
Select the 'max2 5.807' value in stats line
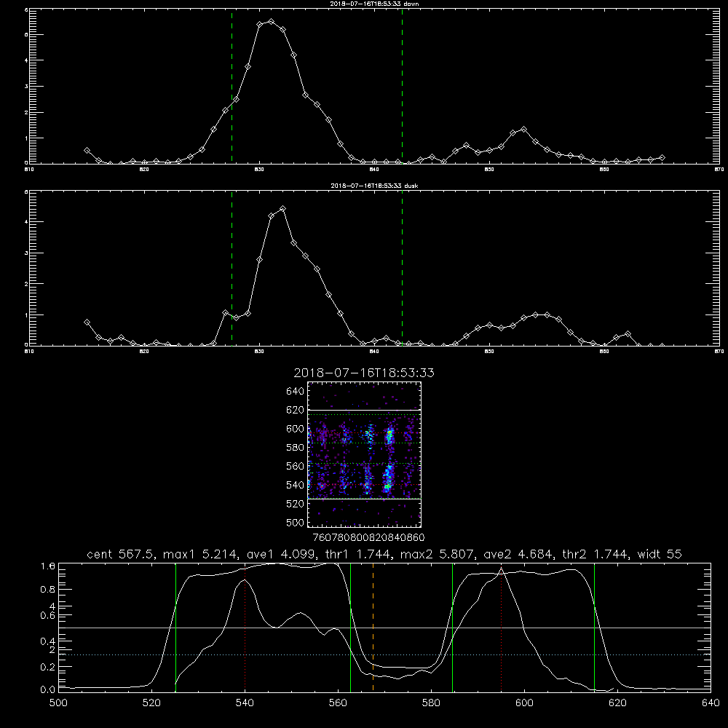[439, 554]
